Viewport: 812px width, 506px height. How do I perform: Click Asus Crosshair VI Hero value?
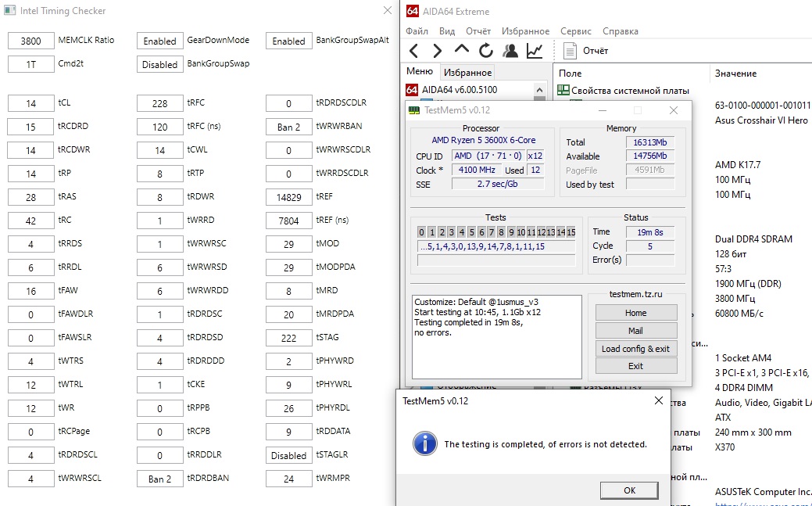pos(761,120)
